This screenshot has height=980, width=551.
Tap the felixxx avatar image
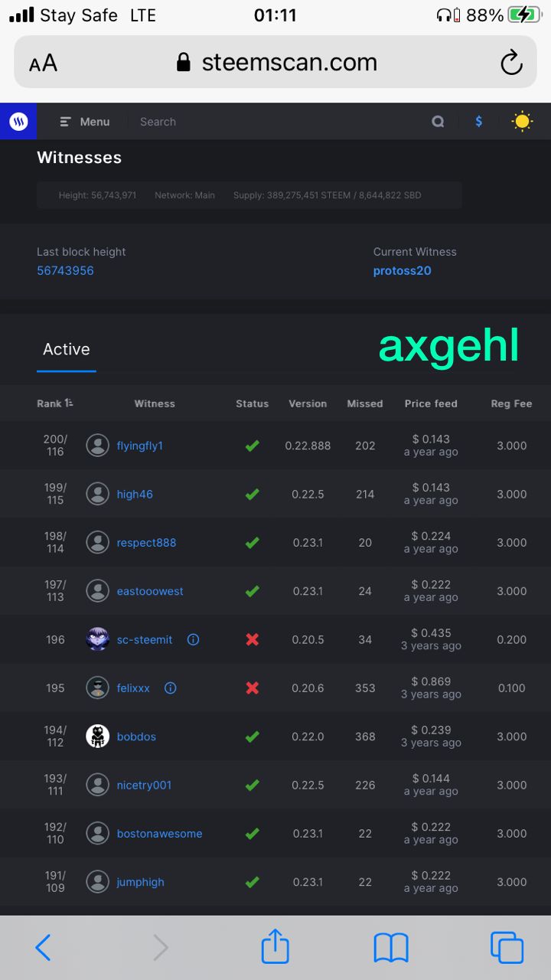pos(97,688)
